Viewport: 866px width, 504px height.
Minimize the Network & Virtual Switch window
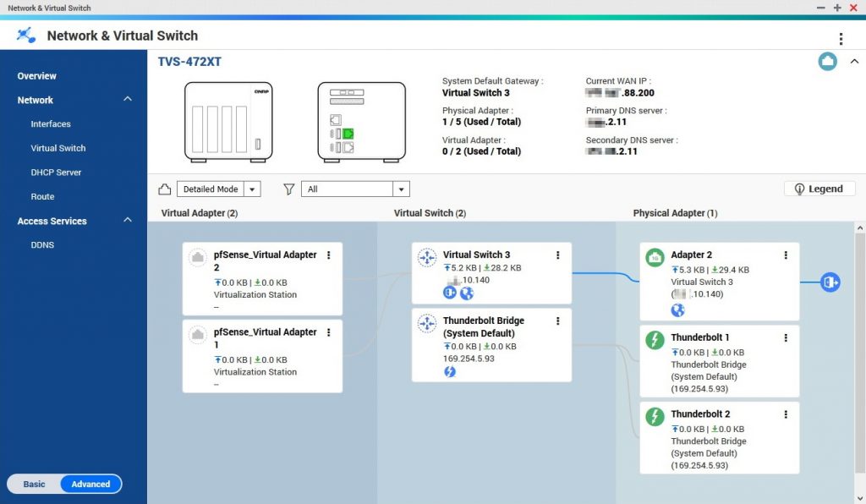pyautogui.click(x=820, y=8)
